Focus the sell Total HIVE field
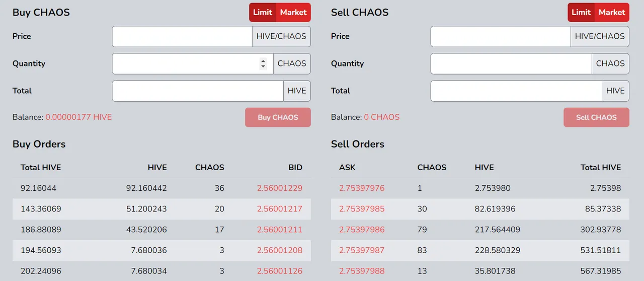 [516, 91]
